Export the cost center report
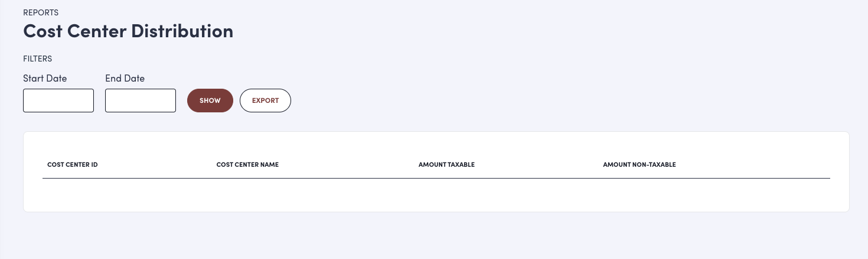 [x=265, y=101]
